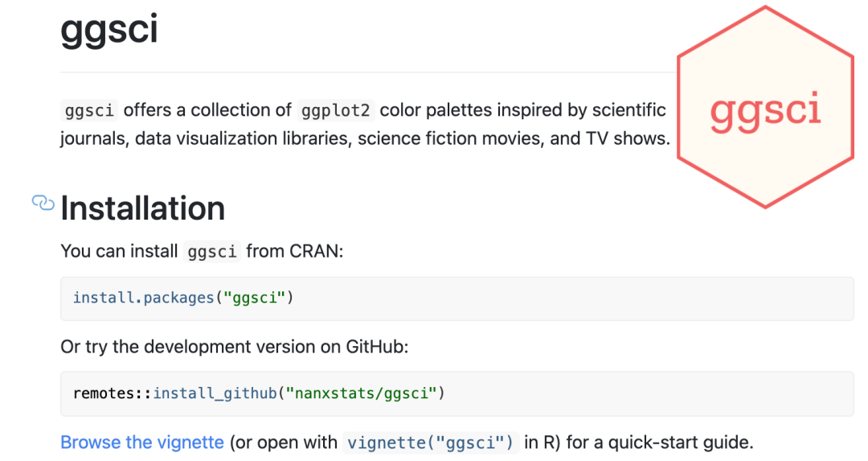Click the ggsci code in CRAN sentence

[212, 252]
